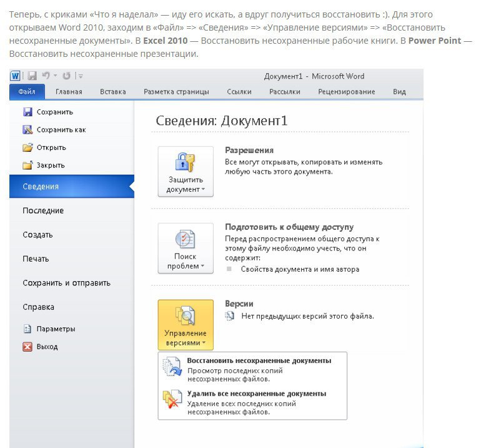
Task: Choose Закрыть in the backstage menu
Action: click(x=44, y=166)
